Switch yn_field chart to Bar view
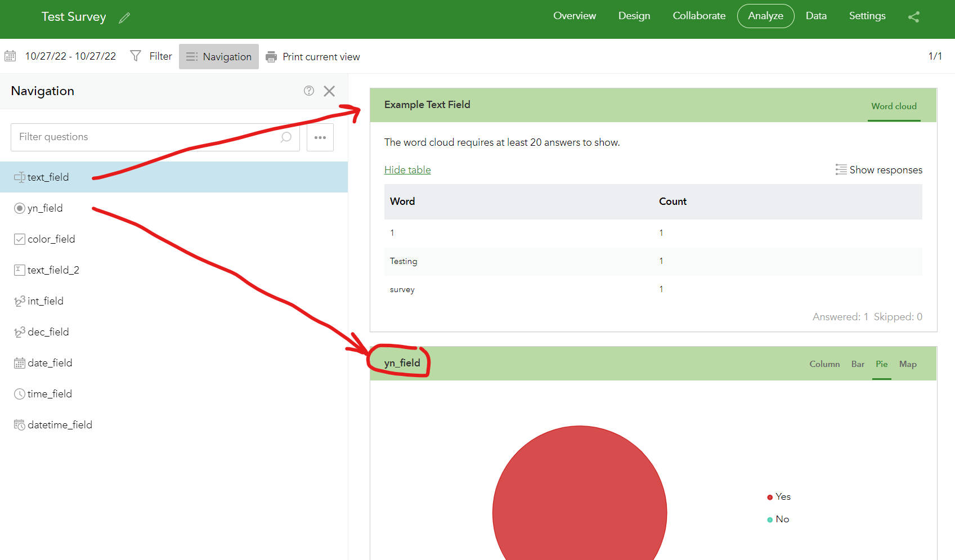Image resolution: width=955 pixels, height=560 pixels. tap(857, 364)
